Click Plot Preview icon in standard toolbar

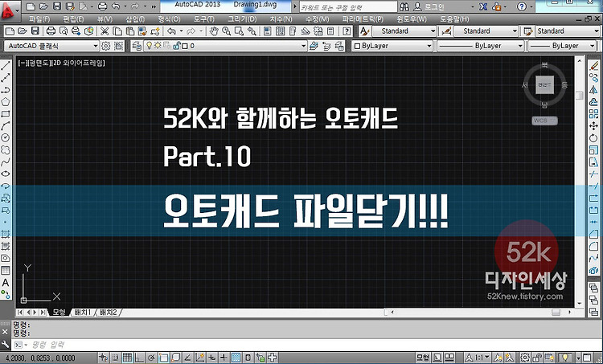point(64,31)
